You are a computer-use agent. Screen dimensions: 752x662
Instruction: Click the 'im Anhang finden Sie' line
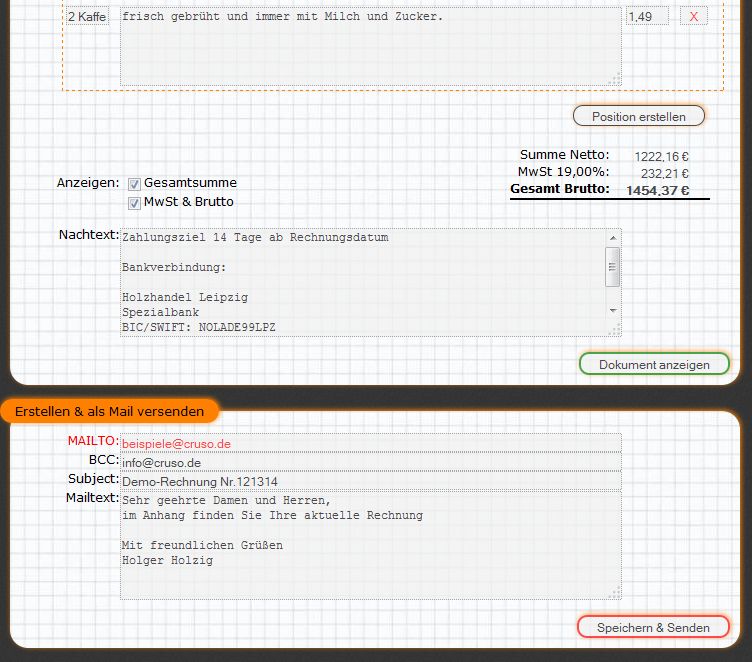pos(272,515)
